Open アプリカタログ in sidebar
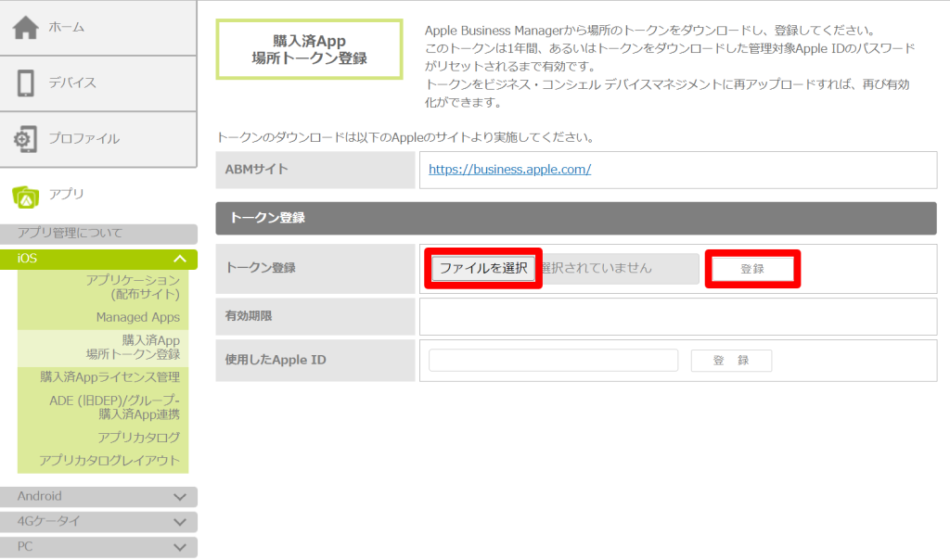950x560 pixels. click(138, 438)
